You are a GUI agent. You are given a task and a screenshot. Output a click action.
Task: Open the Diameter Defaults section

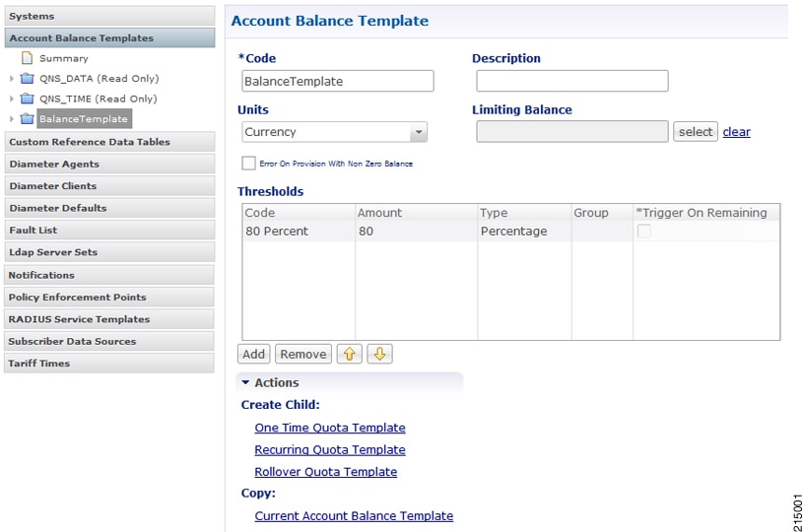pyautogui.click(x=109, y=208)
